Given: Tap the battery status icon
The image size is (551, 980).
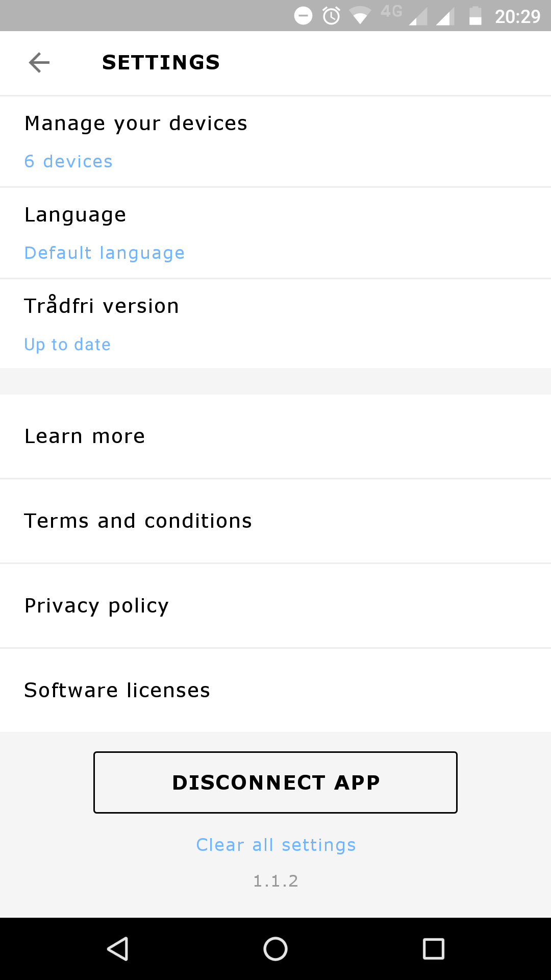Looking at the screenshot, I should [475, 16].
